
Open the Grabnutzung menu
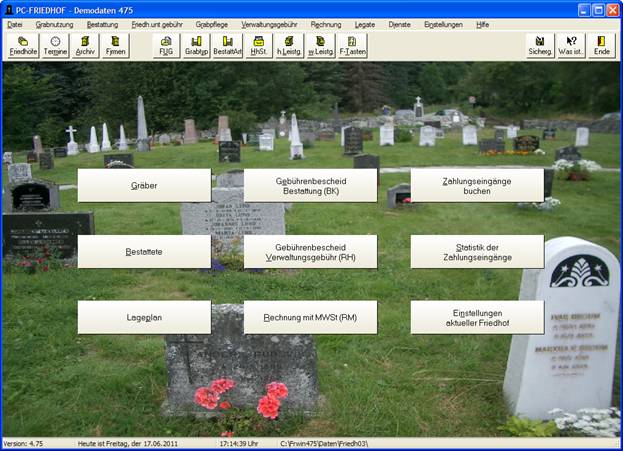[x=54, y=23]
